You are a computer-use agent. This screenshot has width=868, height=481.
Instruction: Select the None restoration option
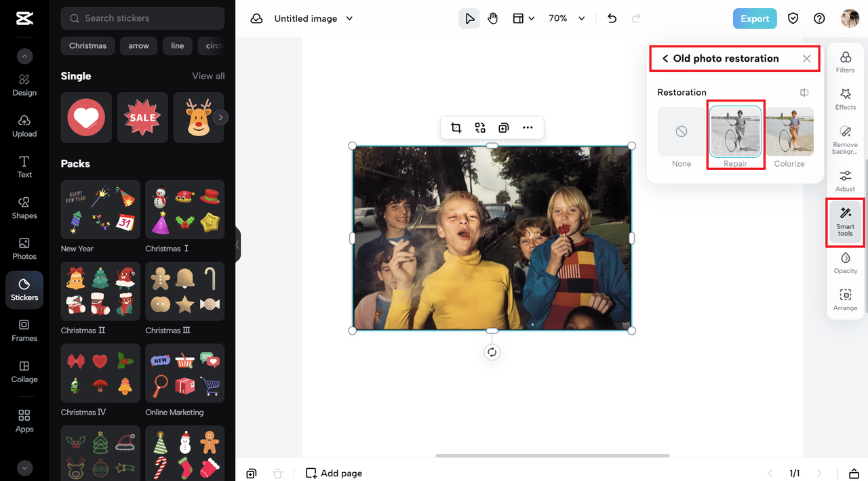coord(682,138)
